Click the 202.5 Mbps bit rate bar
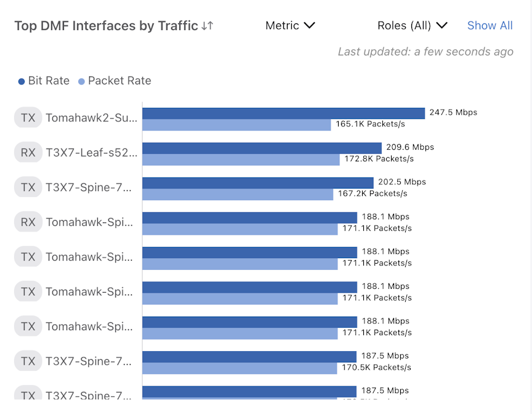Screen dimensions: 532x414 coord(258,182)
